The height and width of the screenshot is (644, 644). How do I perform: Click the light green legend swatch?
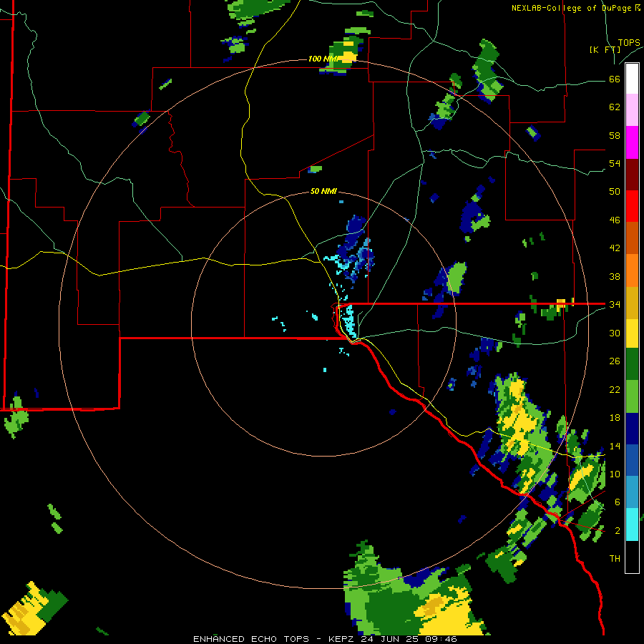tap(632, 396)
